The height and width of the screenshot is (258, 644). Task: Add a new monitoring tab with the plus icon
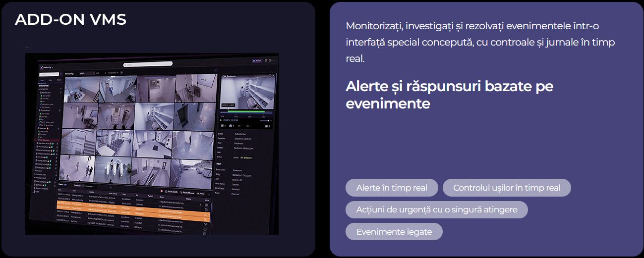pos(122,73)
